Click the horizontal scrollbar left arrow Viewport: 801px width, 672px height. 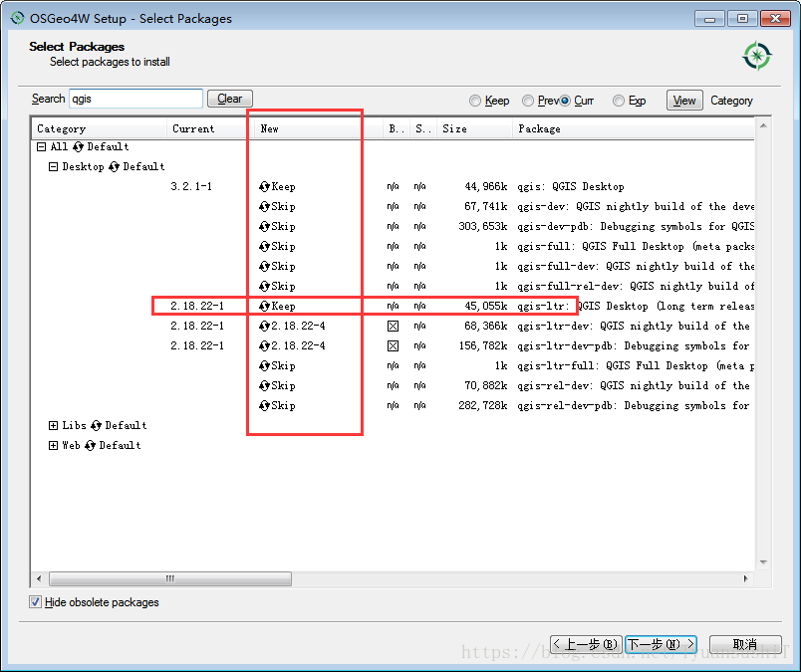tap(39, 579)
